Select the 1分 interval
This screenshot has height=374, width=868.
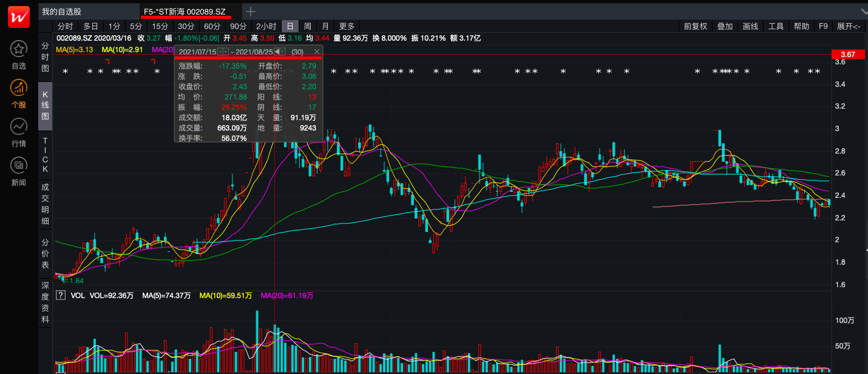(114, 26)
